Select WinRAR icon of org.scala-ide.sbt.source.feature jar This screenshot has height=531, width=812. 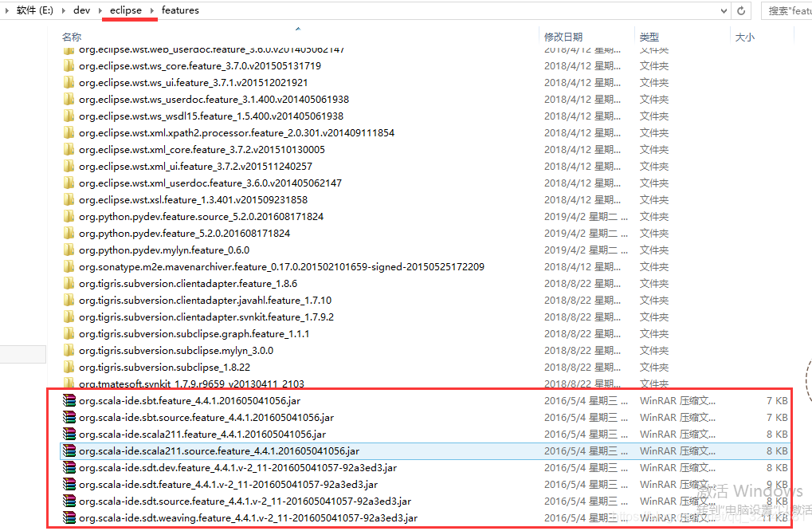(69, 417)
